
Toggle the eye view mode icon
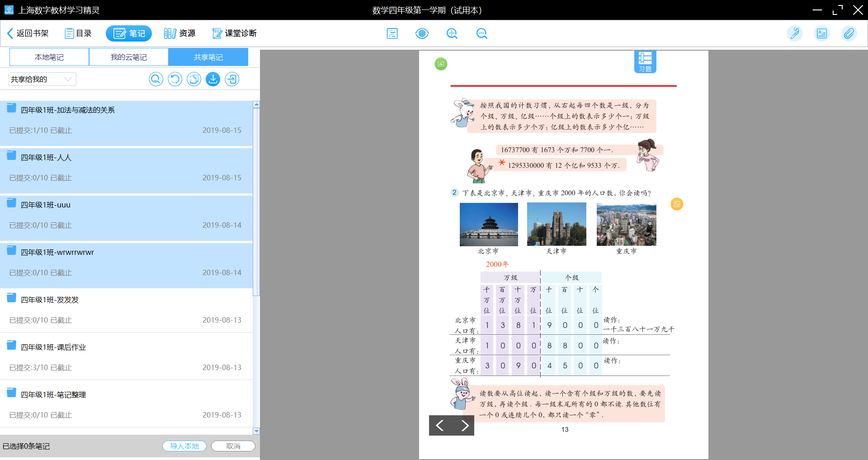click(422, 33)
